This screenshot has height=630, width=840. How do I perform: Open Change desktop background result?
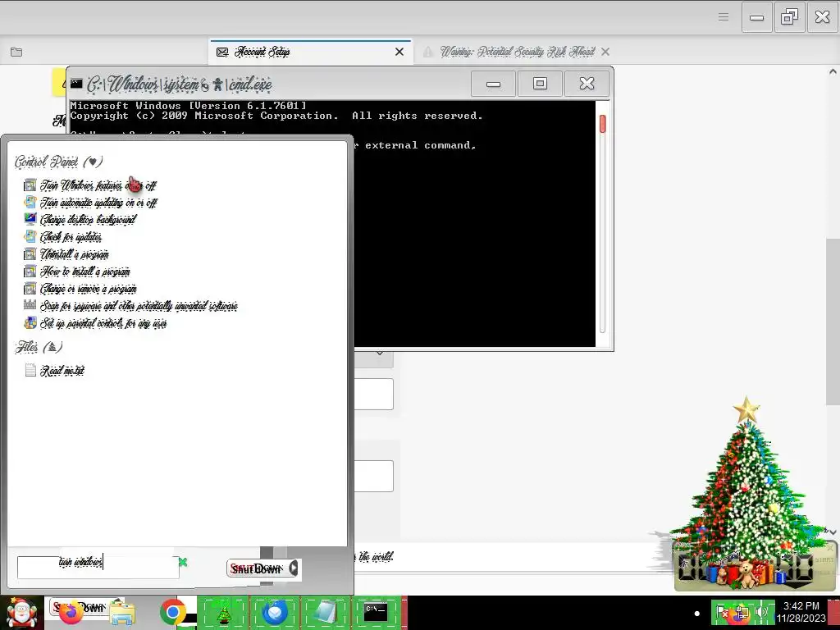pos(80,220)
